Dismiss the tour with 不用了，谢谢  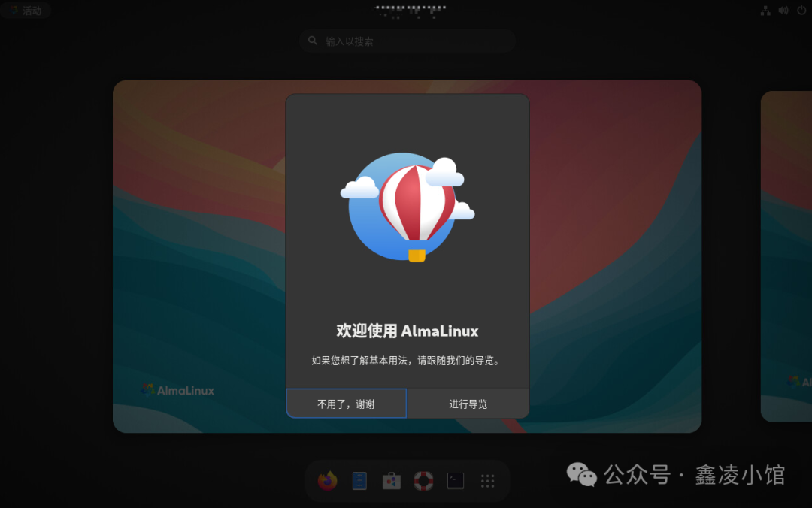click(345, 404)
